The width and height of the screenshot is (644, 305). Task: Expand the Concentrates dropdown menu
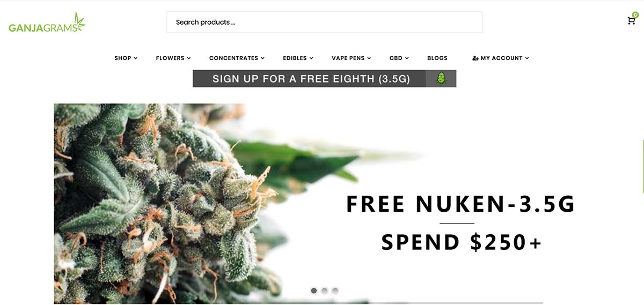click(237, 58)
